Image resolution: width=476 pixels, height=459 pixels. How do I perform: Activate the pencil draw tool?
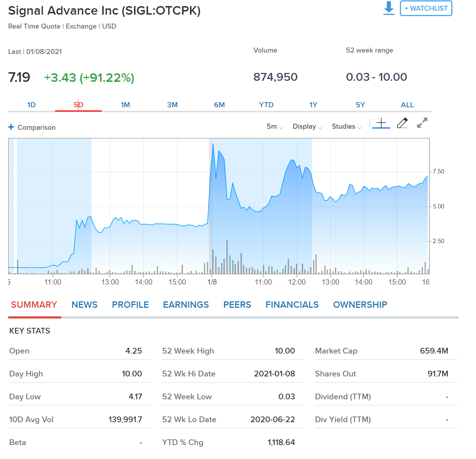402,123
